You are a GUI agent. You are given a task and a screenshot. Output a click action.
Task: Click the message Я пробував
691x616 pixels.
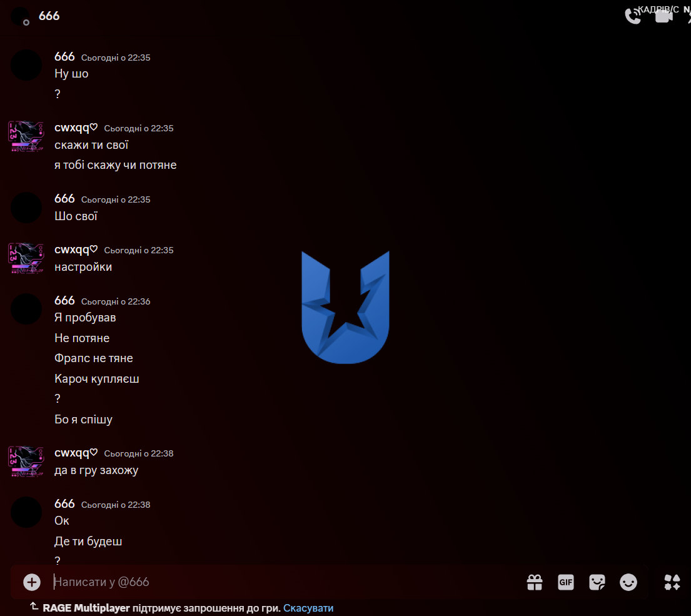[x=85, y=318]
